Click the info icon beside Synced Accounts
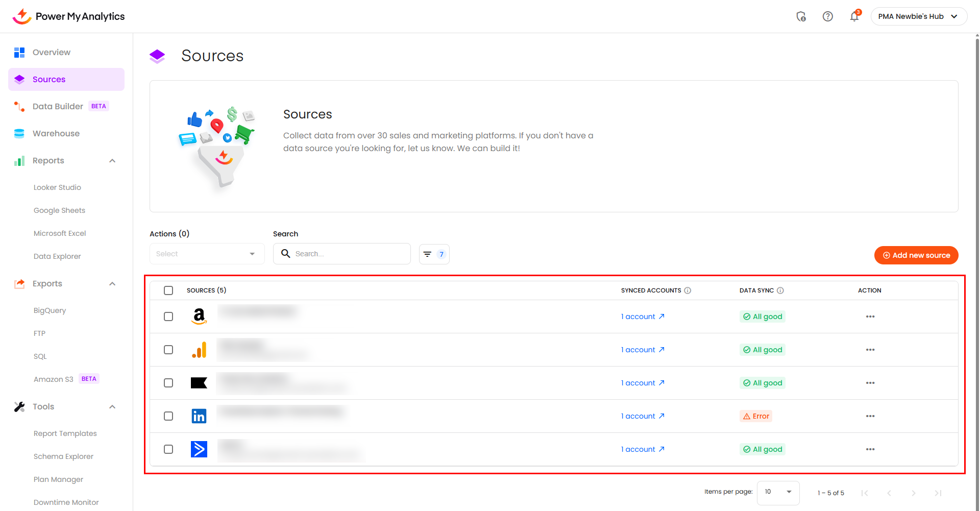Image resolution: width=980 pixels, height=511 pixels. tap(688, 290)
